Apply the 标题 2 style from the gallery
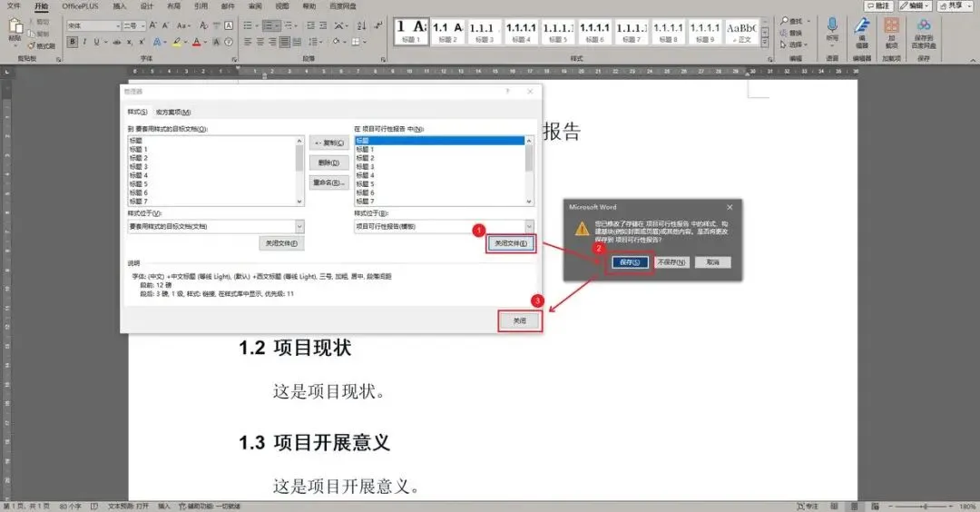 point(447,31)
